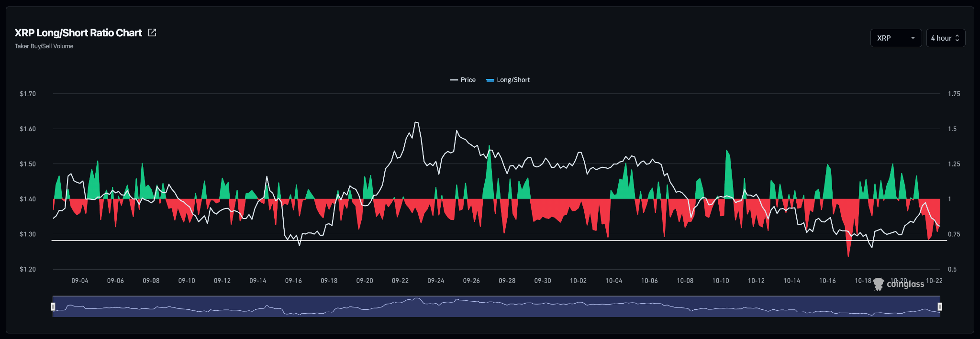This screenshot has width=980, height=339.
Task: Click the 1.5 ratio axis label
Action: pos(952,129)
